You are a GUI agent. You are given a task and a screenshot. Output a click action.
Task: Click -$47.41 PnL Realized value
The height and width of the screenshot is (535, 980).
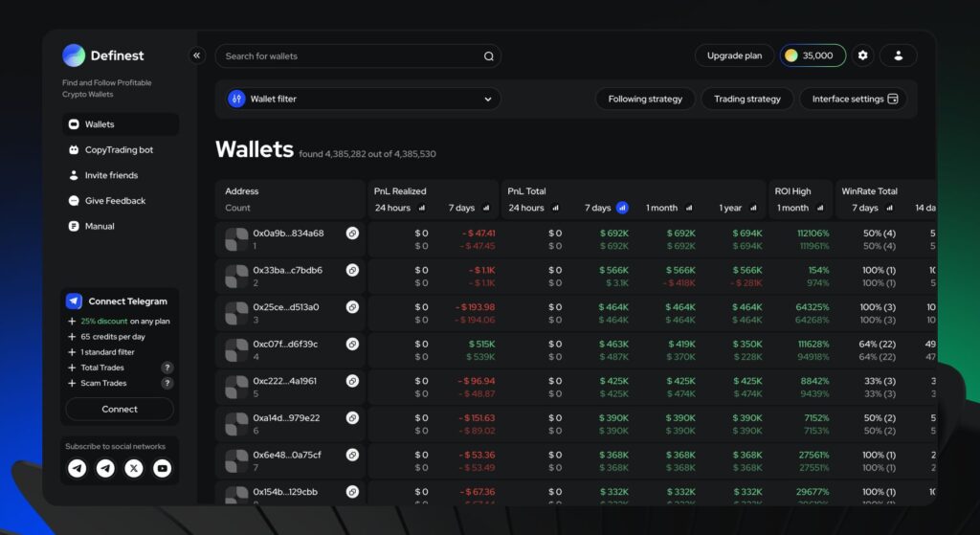[479, 234]
